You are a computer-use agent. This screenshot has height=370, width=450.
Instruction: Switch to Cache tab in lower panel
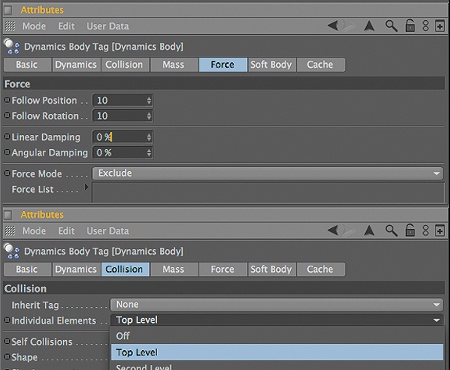pyautogui.click(x=320, y=269)
